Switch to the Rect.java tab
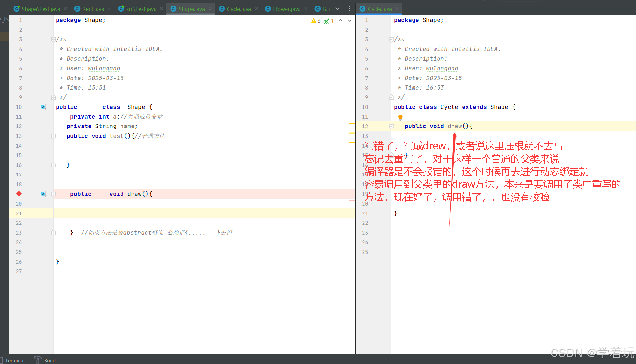The image size is (636, 364). point(93,9)
